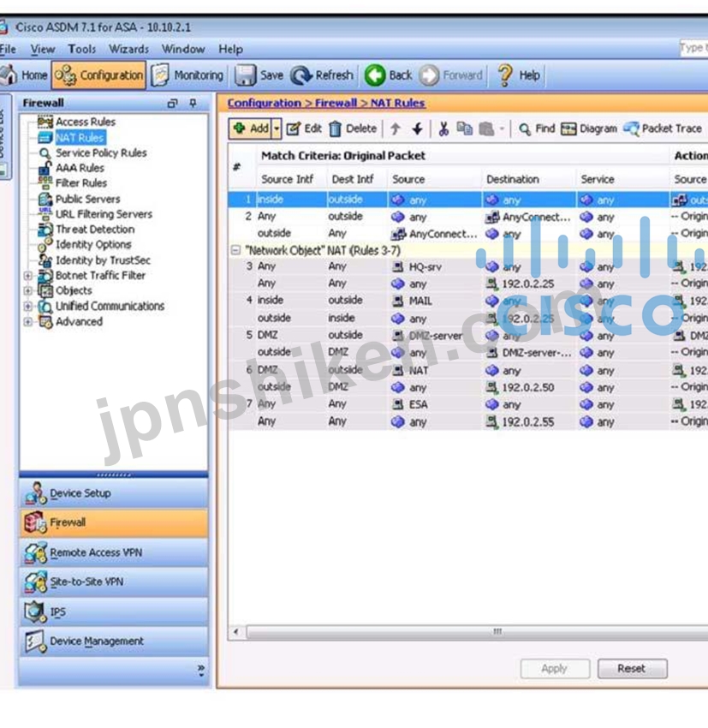Open Identity by TrustSec item
708x728 pixels.
(x=103, y=260)
